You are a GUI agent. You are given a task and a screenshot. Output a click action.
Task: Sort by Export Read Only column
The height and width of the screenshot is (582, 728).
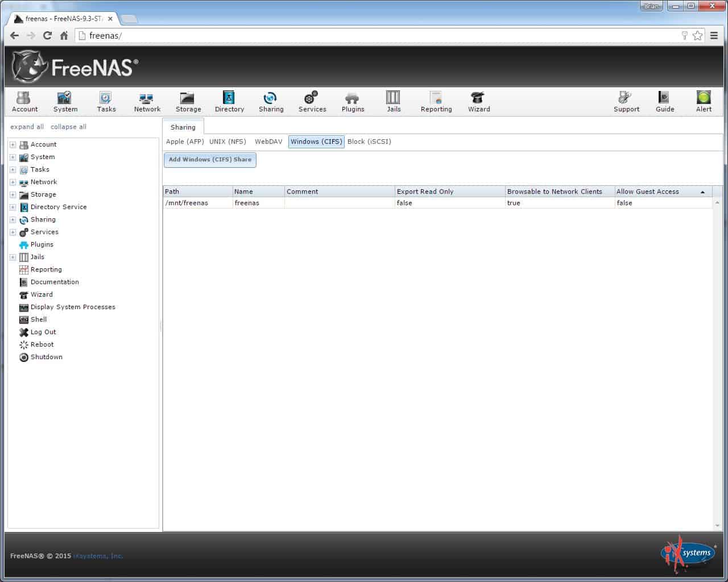point(450,192)
